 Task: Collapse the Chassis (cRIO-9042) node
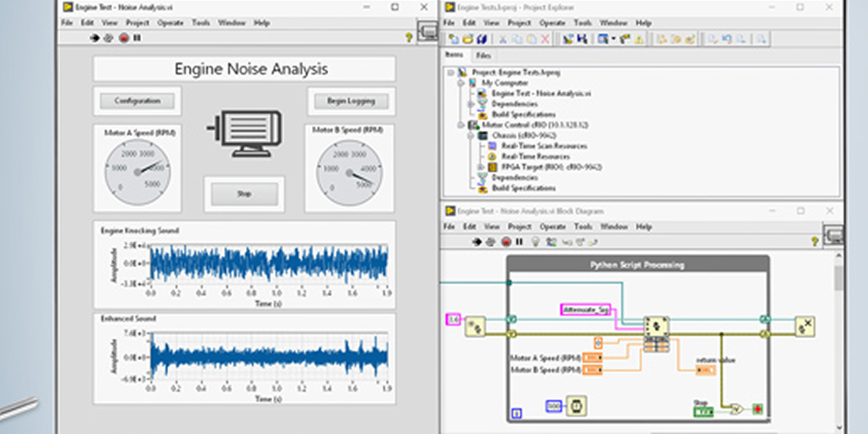click(x=471, y=136)
